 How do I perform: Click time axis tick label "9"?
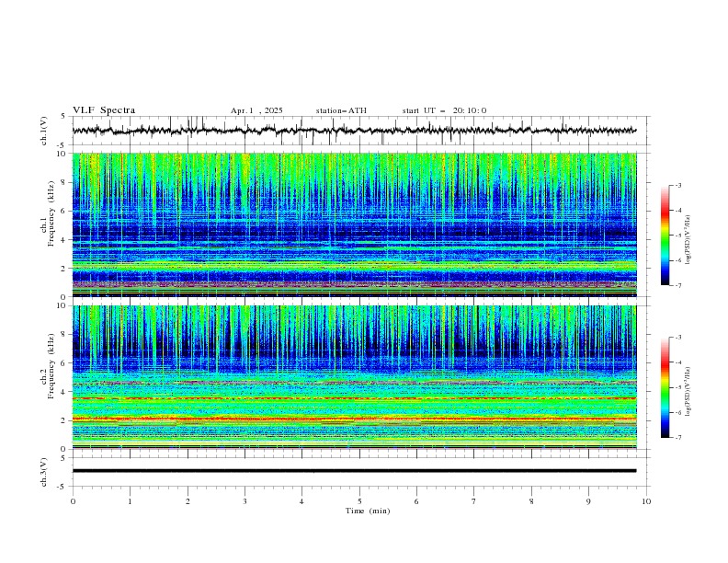pyautogui.click(x=588, y=501)
